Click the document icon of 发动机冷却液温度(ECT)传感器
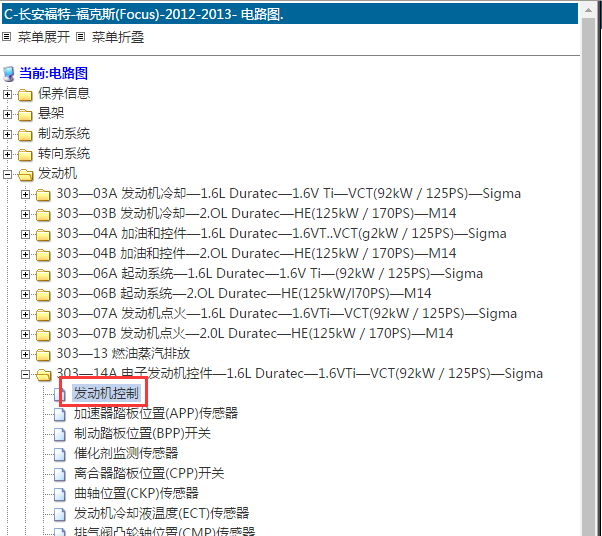 point(60,514)
